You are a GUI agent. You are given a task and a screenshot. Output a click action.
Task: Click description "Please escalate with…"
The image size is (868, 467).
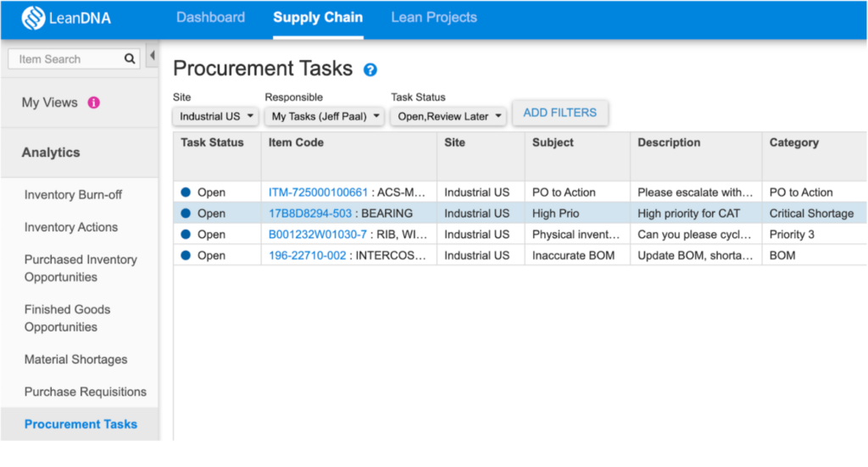coord(695,192)
